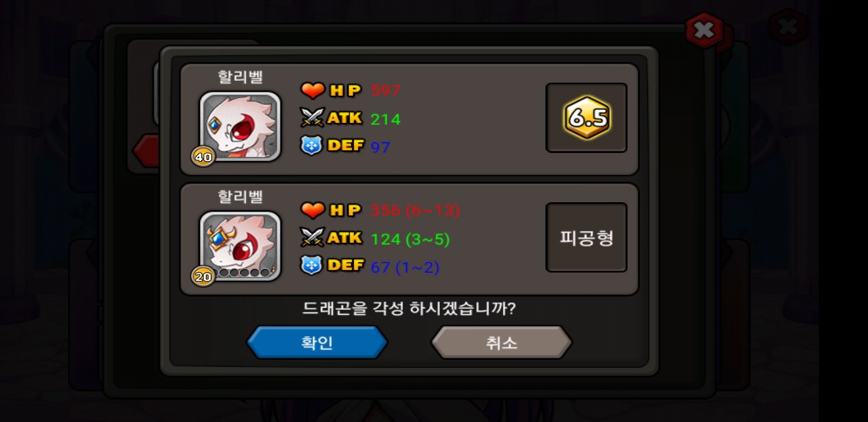Tap the level 40 할리벨 dragon portrait
This screenshot has height=422, width=868.
[240, 127]
